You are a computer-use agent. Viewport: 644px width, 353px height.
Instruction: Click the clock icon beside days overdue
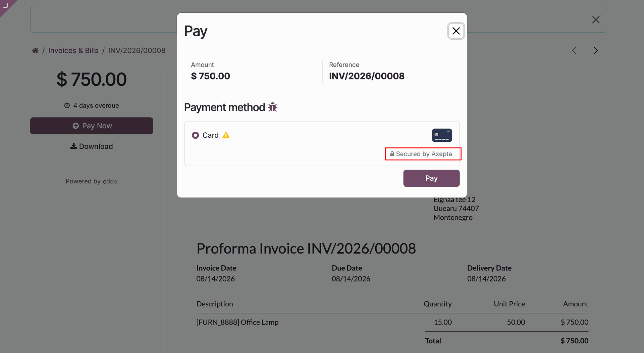click(67, 105)
